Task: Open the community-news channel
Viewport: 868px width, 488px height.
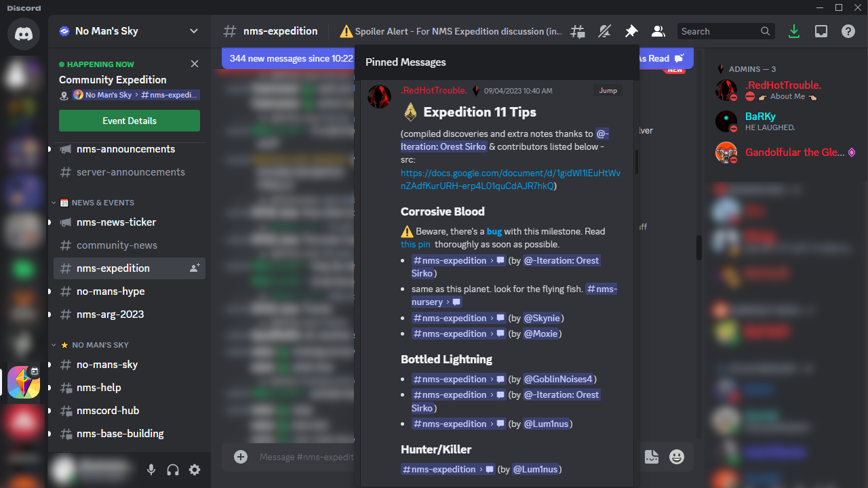Action: click(x=130, y=245)
